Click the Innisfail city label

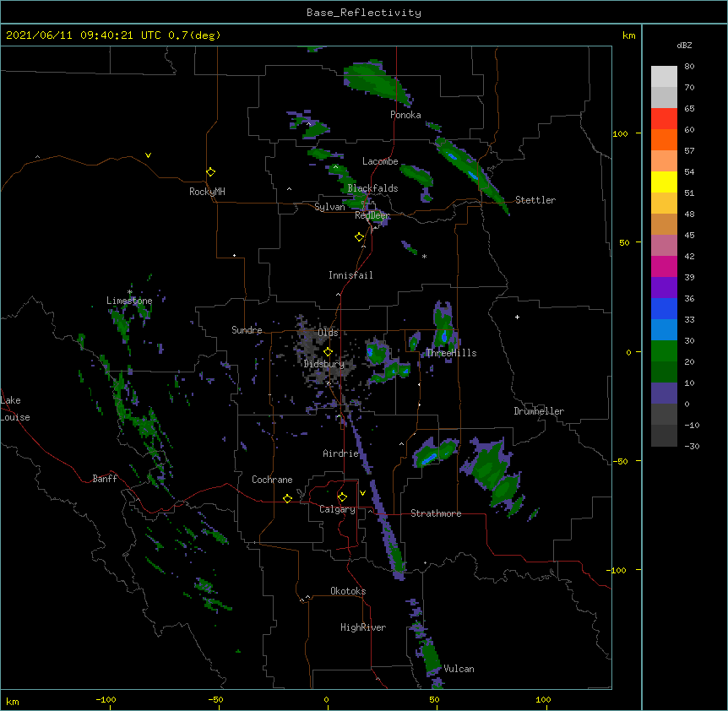click(350, 275)
